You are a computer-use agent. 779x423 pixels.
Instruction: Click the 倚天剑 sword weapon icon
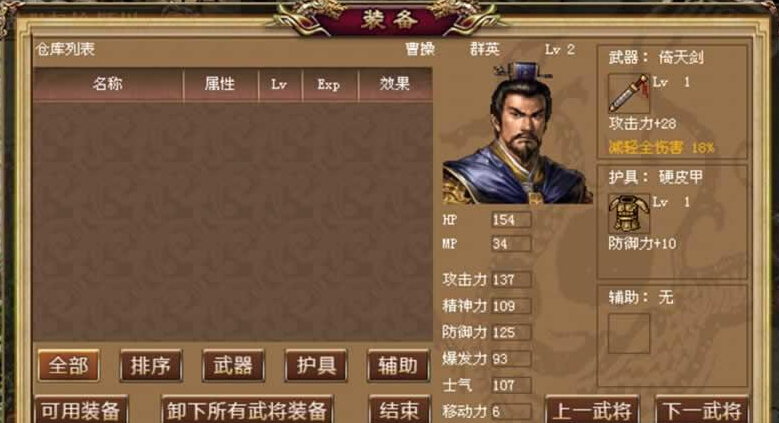point(628,93)
